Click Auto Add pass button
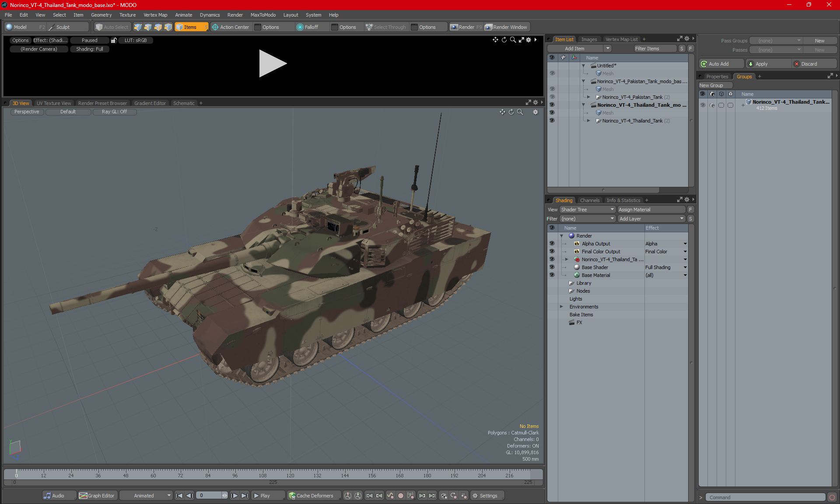 click(721, 64)
